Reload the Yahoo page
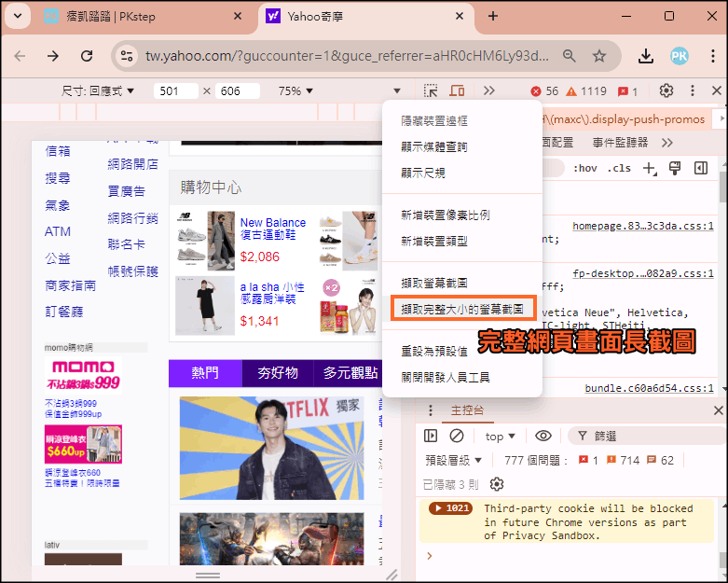728x583 pixels. pos(87,56)
